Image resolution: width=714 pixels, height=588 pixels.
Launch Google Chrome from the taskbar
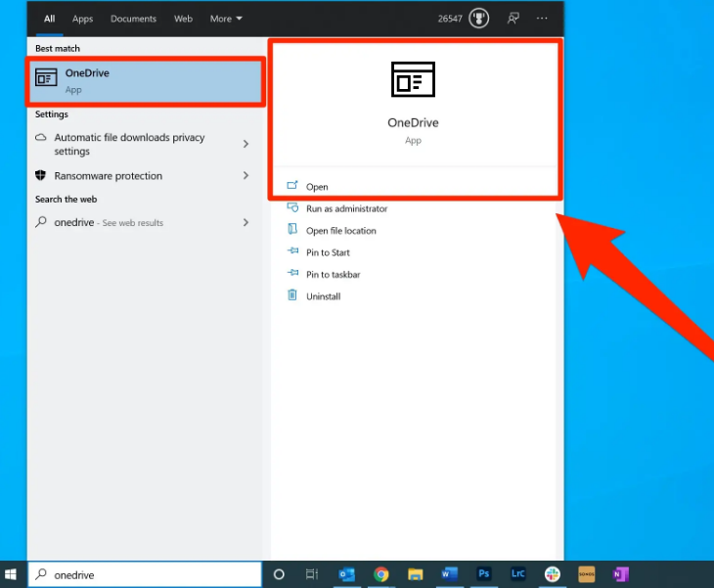pos(381,574)
